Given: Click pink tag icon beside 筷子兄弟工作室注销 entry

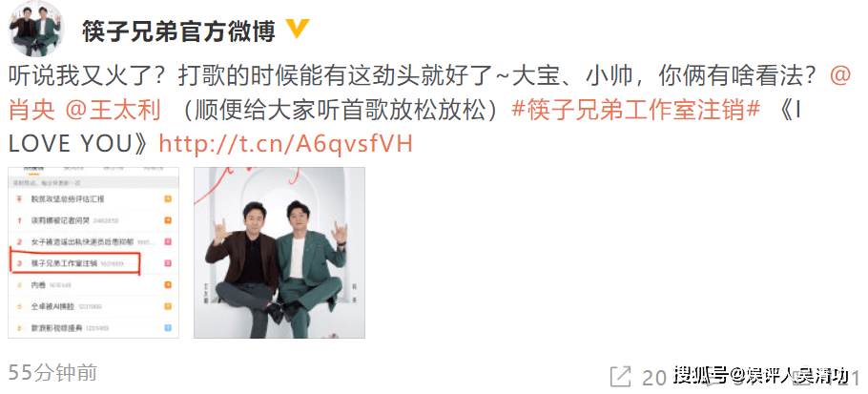Looking at the screenshot, I should click(168, 263).
